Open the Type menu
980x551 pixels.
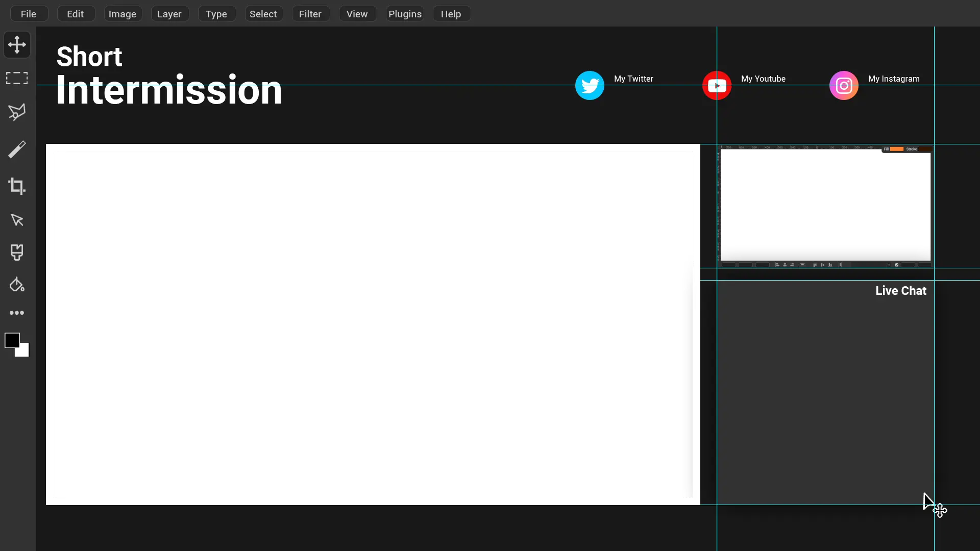tap(216, 14)
